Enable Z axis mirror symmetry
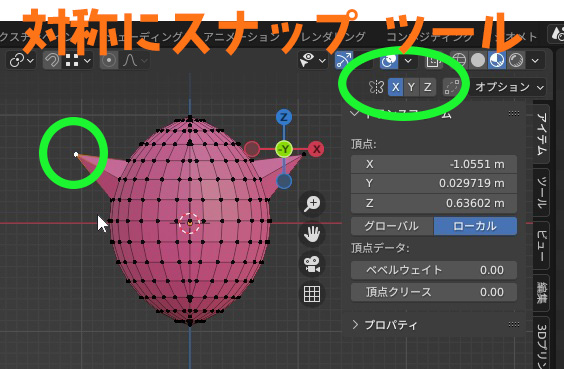The image size is (564, 369). point(427,87)
